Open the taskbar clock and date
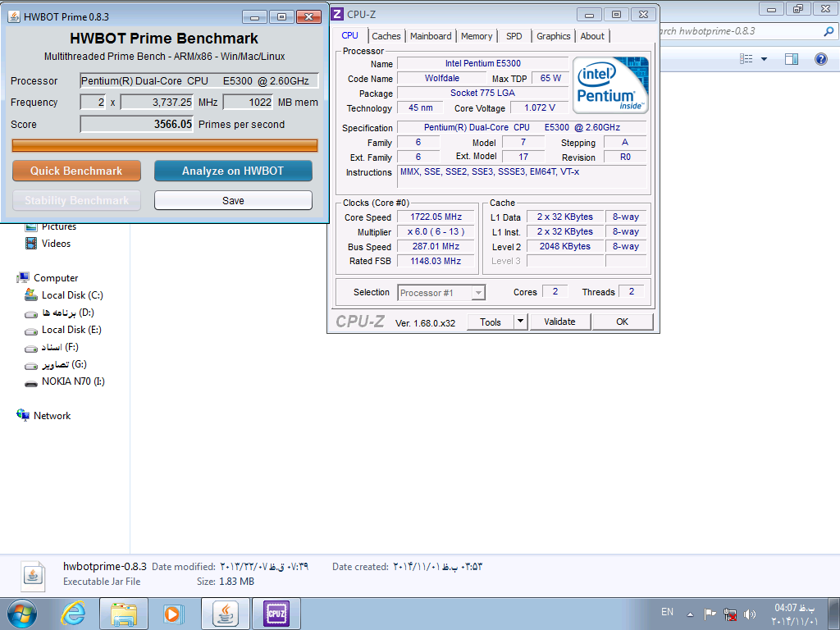 coord(795,614)
